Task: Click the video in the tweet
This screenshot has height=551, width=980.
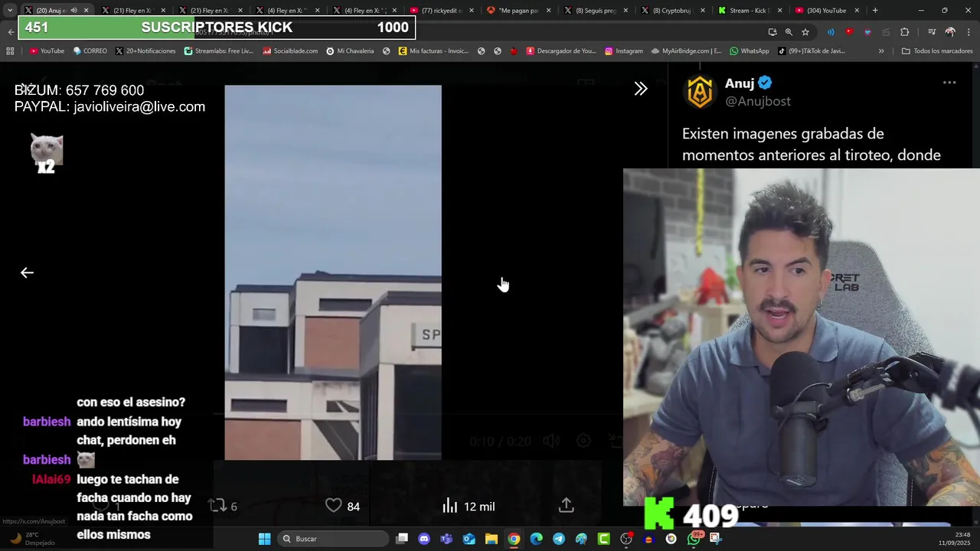Action: click(x=333, y=272)
